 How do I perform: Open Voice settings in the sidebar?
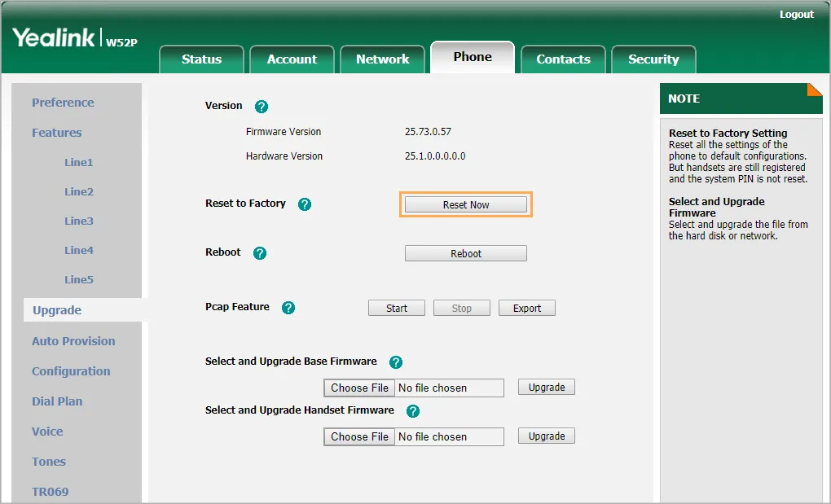pyautogui.click(x=47, y=432)
